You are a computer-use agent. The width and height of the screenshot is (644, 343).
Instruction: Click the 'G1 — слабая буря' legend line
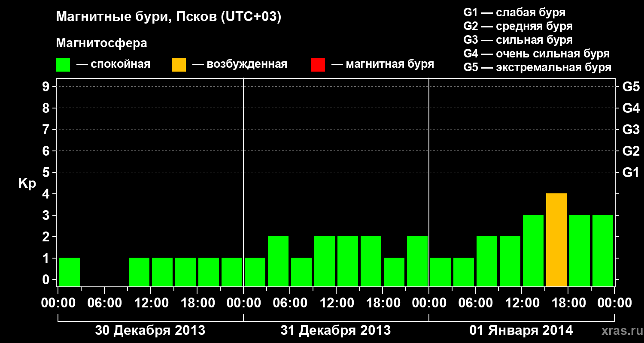[514, 12]
